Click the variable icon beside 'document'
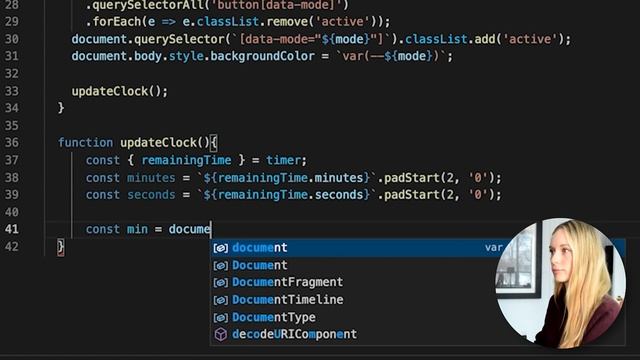Screen dimensions: 640x360 [221, 248]
